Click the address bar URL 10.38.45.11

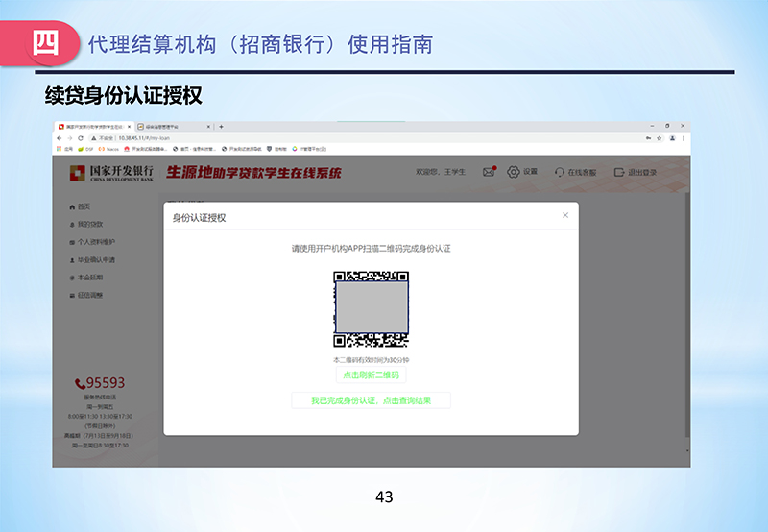point(144,138)
